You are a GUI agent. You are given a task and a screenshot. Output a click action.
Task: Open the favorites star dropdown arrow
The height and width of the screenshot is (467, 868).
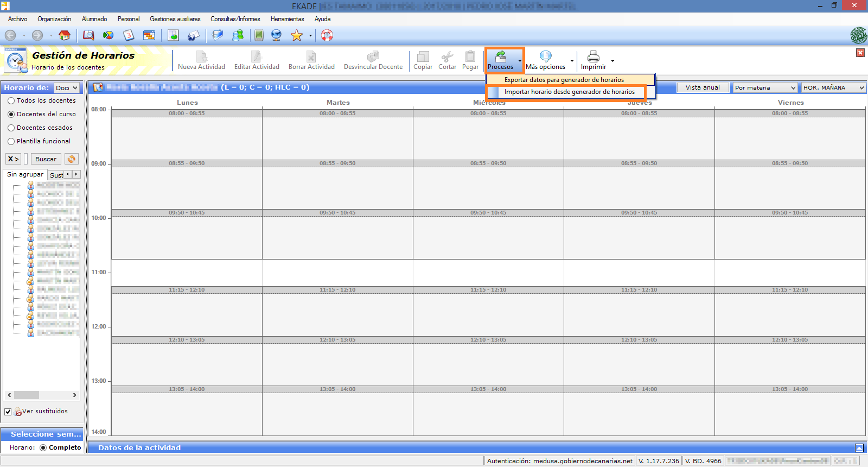point(310,36)
